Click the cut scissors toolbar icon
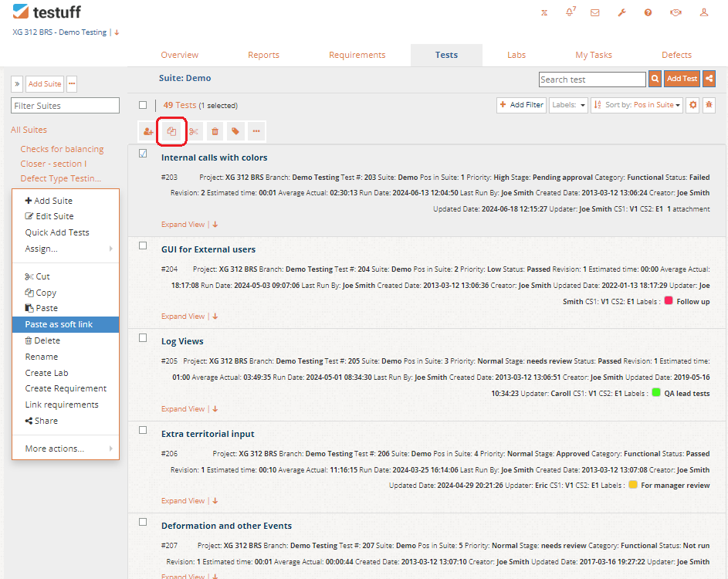 (x=194, y=131)
